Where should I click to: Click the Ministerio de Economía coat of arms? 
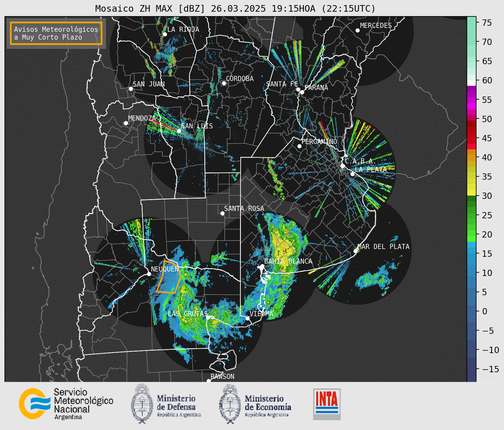point(230,404)
